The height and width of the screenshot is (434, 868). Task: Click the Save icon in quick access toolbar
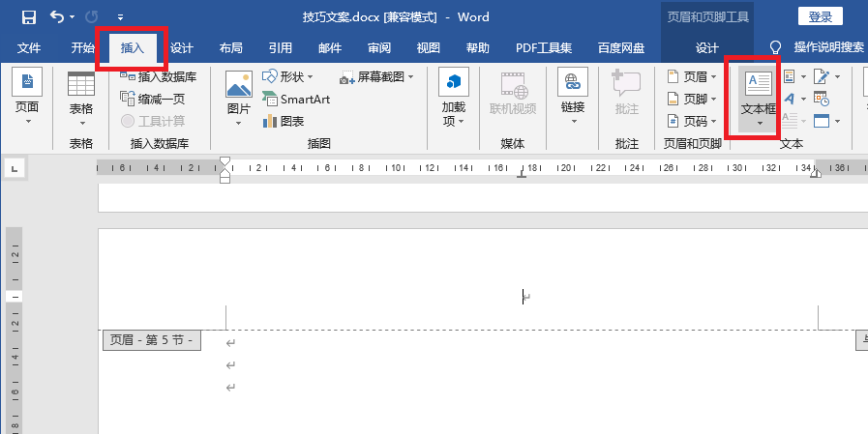coord(28,16)
